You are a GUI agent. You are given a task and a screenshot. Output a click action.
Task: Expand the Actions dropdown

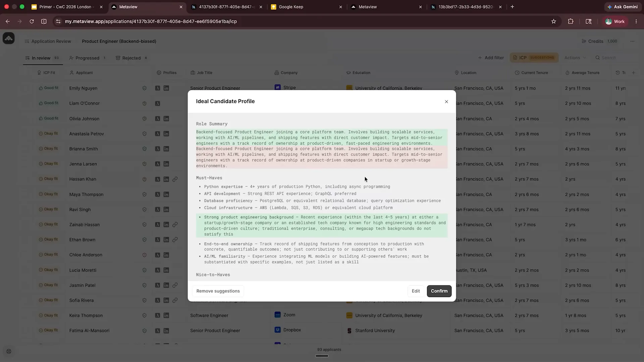point(575,58)
